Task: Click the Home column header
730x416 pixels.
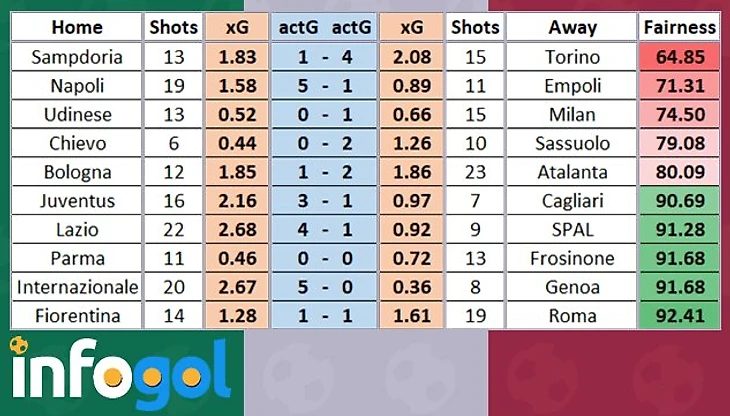Action: pyautogui.click(x=77, y=28)
